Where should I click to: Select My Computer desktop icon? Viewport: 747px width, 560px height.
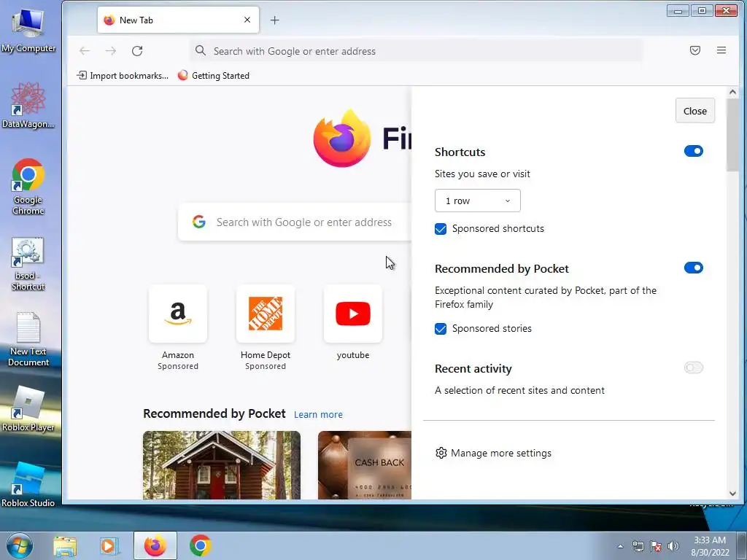pyautogui.click(x=28, y=30)
